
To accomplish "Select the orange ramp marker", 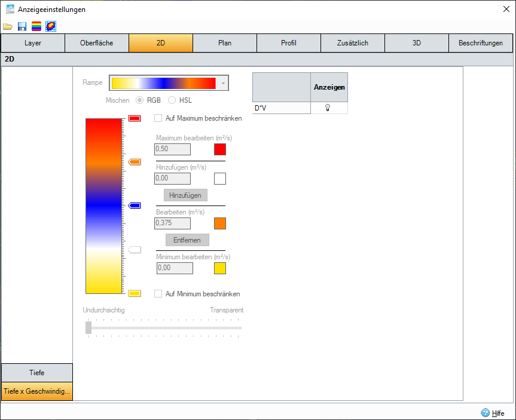I will [135, 162].
